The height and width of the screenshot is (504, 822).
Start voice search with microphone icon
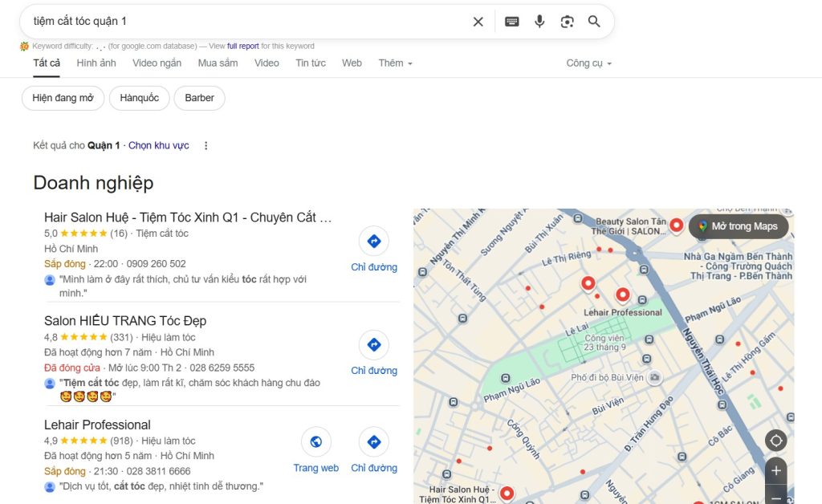539,22
